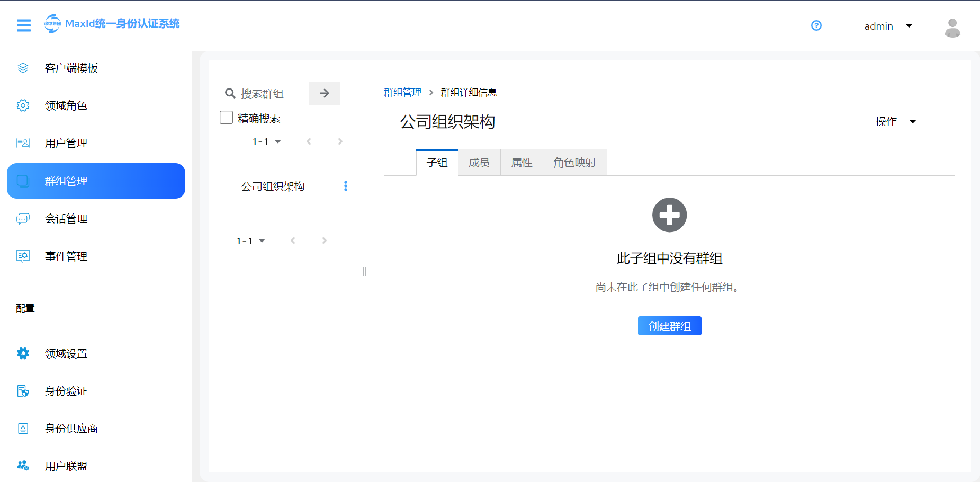Open the admin user dropdown
The image size is (980, 482).
click(x=888, y=26)
